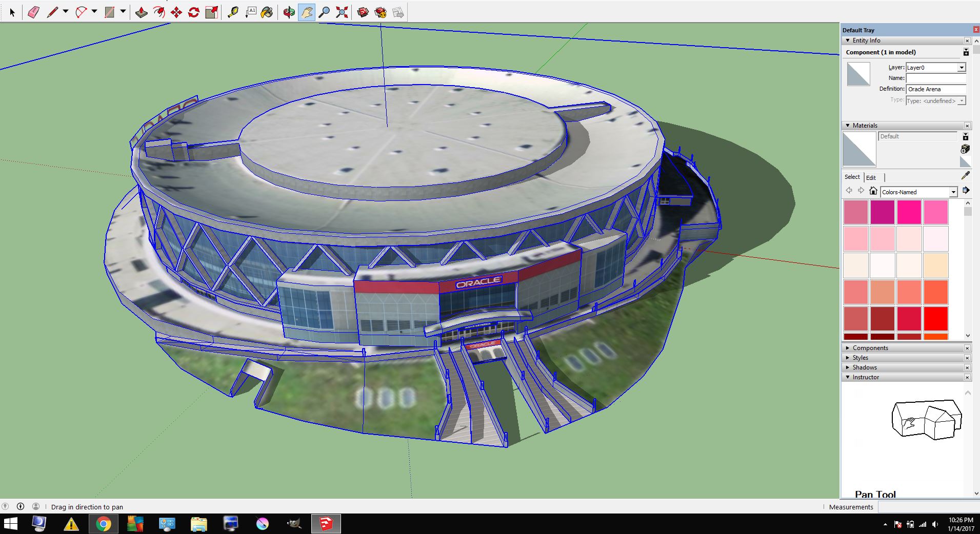Activate the Zoom Extents tool

[x=342, y=12]
